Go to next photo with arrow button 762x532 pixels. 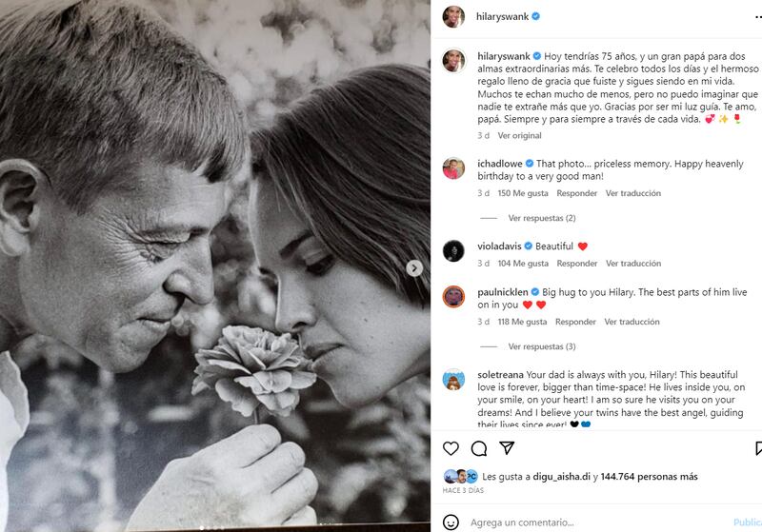pyautogui.click(x=414, y=268)
